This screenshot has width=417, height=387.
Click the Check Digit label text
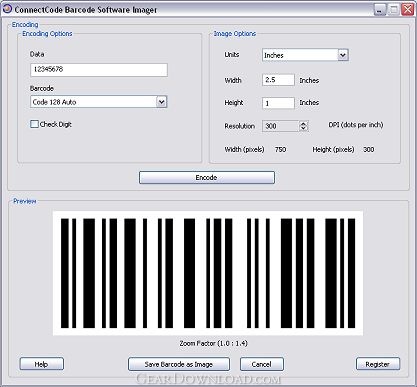point(56,124)
